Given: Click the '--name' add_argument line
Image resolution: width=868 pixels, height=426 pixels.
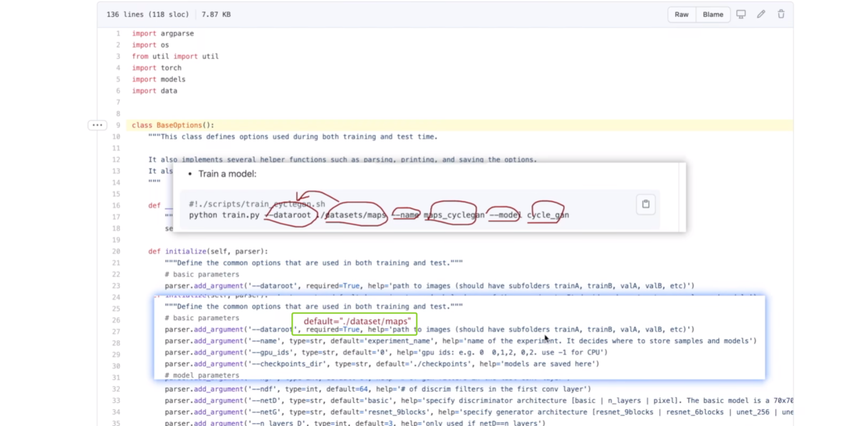Looking at the screenshot, I should pos(461,341).
